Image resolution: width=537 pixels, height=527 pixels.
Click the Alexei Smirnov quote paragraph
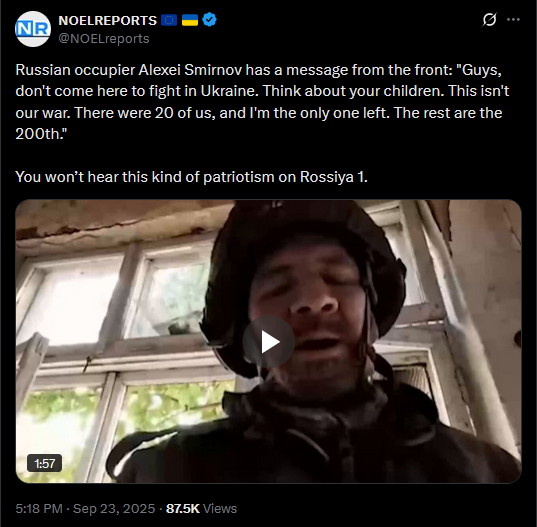point(262,102)
